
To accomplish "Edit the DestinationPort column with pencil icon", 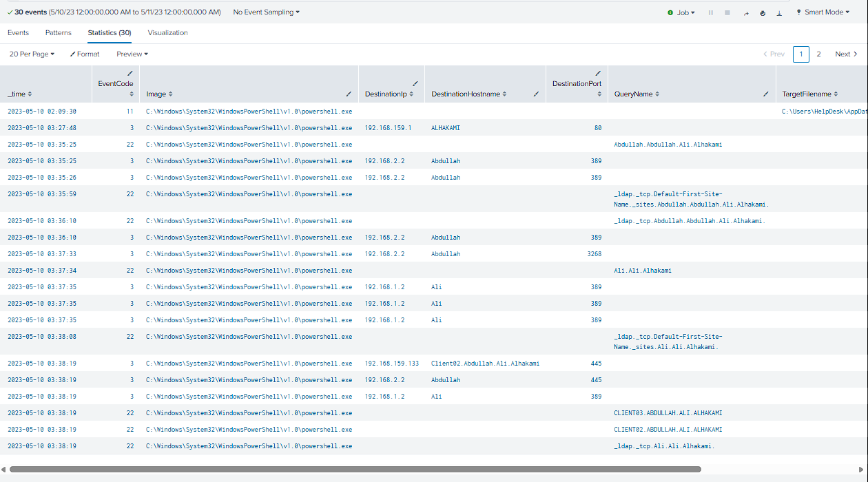I will click(598, 73).
